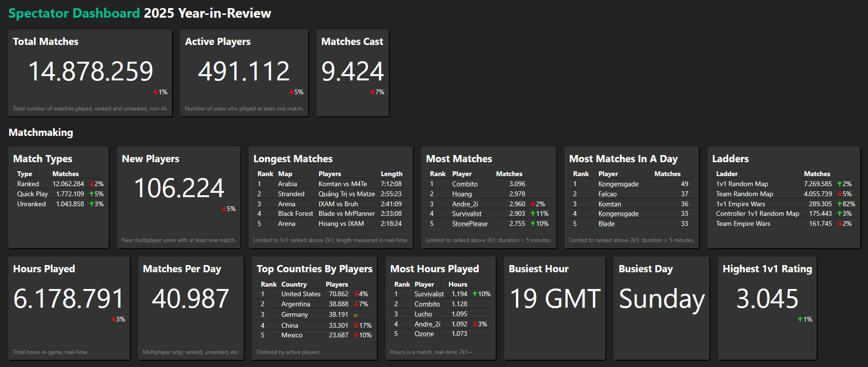This screenshot has height=367, width=868.
Task: Click the Stranded map row
Action: (331, 194)
